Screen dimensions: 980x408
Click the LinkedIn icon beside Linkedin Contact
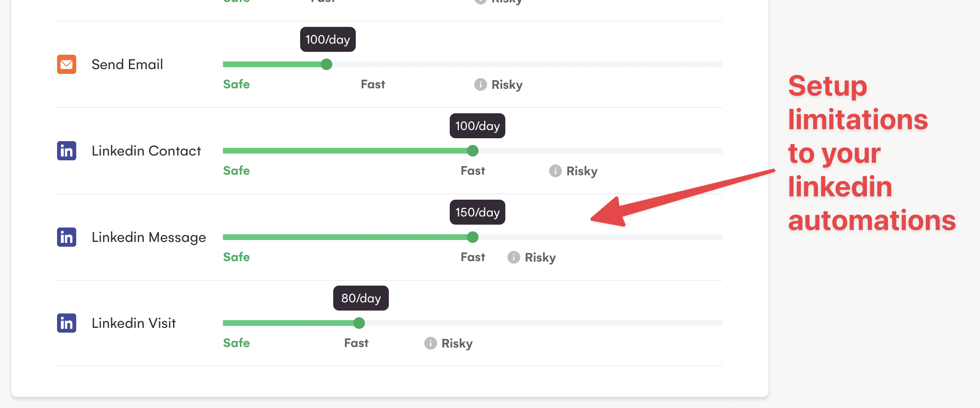click(67, 151)
